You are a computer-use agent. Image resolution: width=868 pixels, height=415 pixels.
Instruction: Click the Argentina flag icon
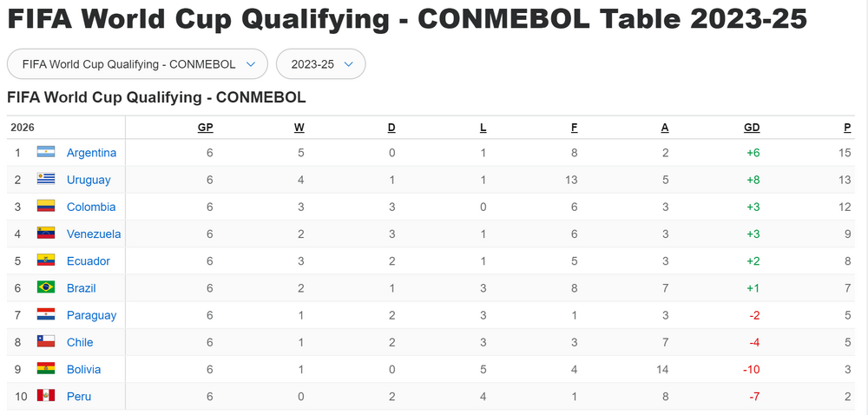tap(46, 153)
